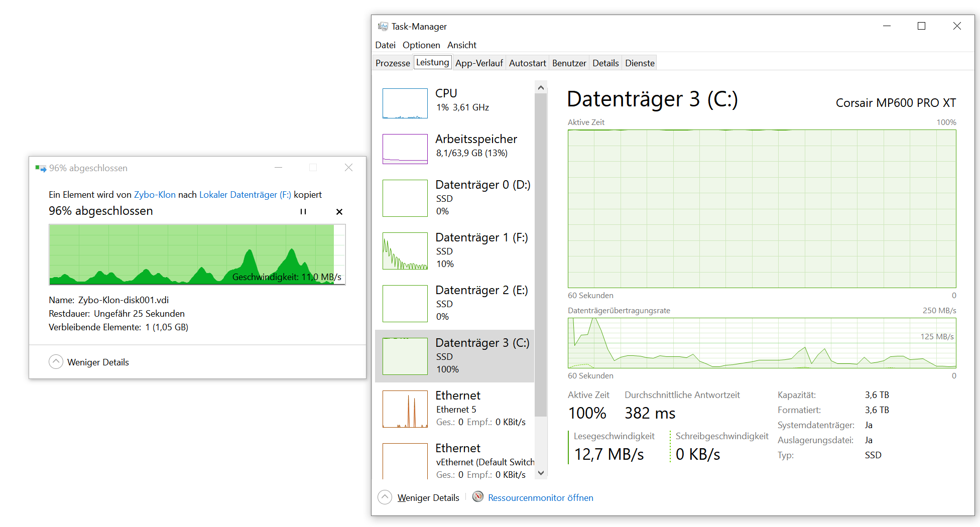
Task: Click Verbleibende Elemente 1 (1,05 GB) text
Action: click(118, 327)
